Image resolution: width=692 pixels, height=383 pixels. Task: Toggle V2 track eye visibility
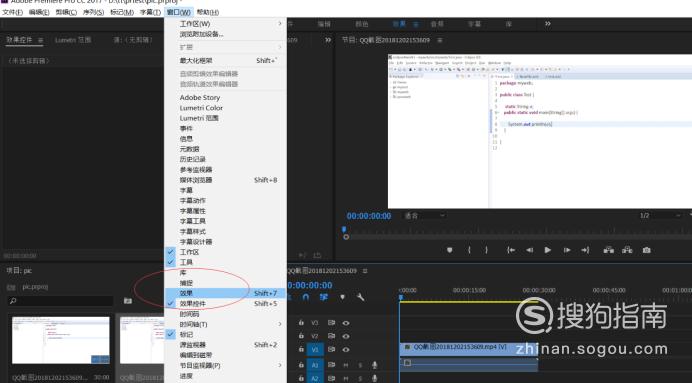(346, 336)
